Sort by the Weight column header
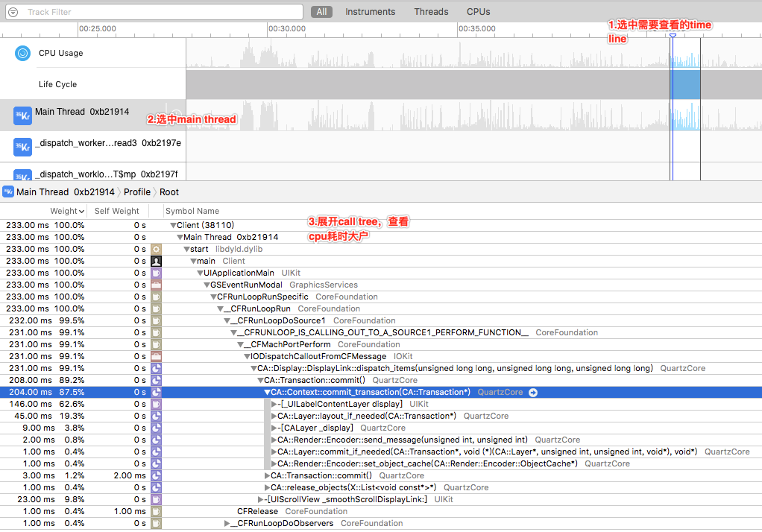This screenshot has height=532, width=762. coord(67,211)
